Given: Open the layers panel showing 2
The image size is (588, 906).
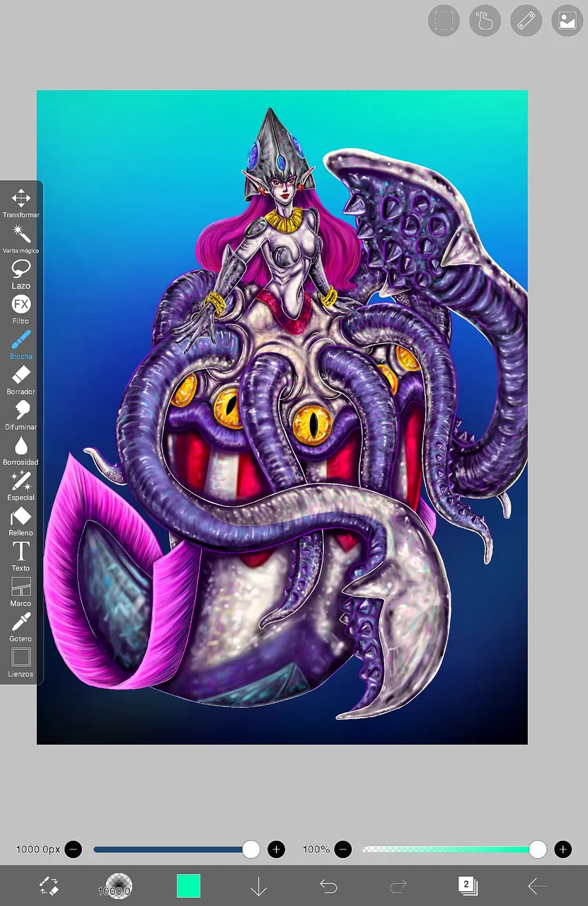Looking at the screenshot, I should pyautogui.click(x=467, y=885).
